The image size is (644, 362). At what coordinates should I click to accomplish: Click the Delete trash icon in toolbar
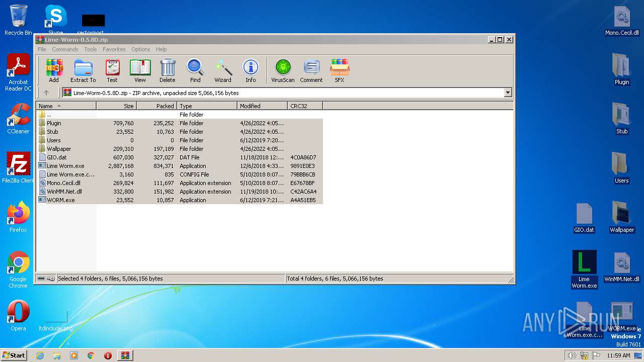pyautogui.click(x=168, y=70)
